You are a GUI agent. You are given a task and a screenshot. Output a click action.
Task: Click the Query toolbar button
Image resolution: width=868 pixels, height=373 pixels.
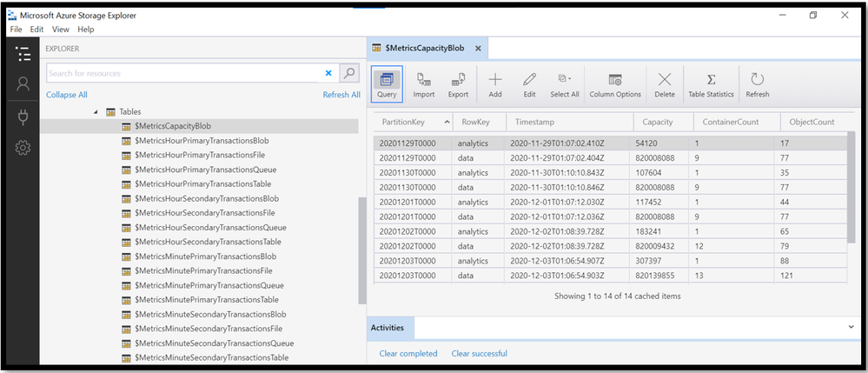point(387,84)
